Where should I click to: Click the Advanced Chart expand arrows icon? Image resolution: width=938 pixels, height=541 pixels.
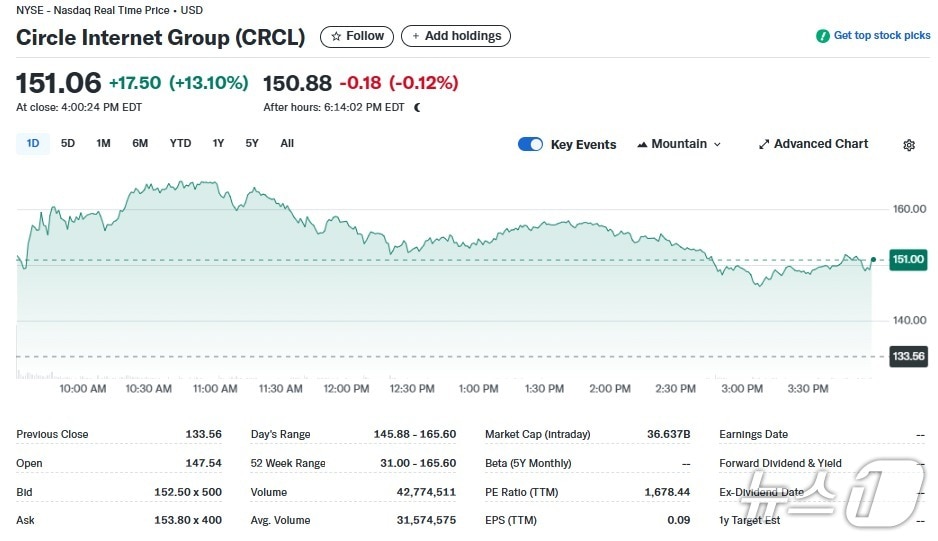coord(764,144)
